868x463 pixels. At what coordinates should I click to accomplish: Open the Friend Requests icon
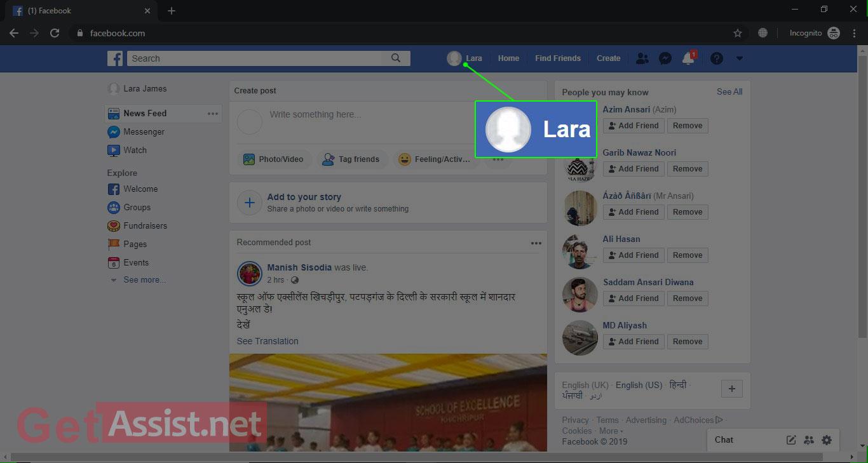[x=642, y=58]
